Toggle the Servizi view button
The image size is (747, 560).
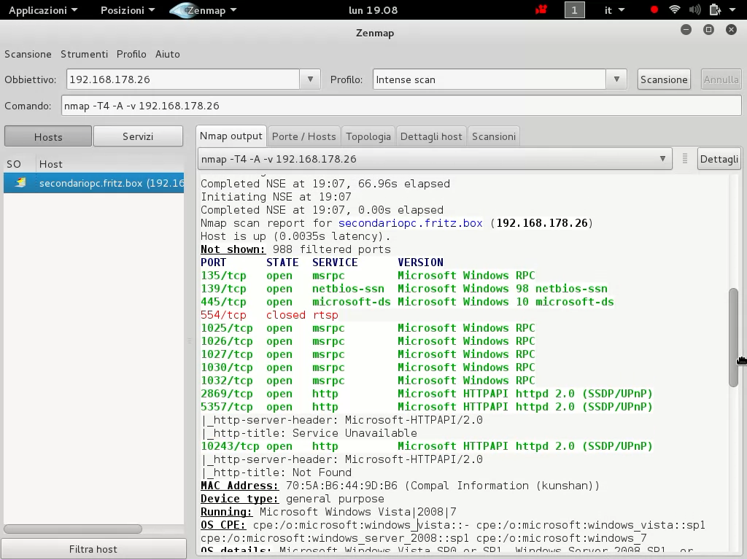click(138, 136)
